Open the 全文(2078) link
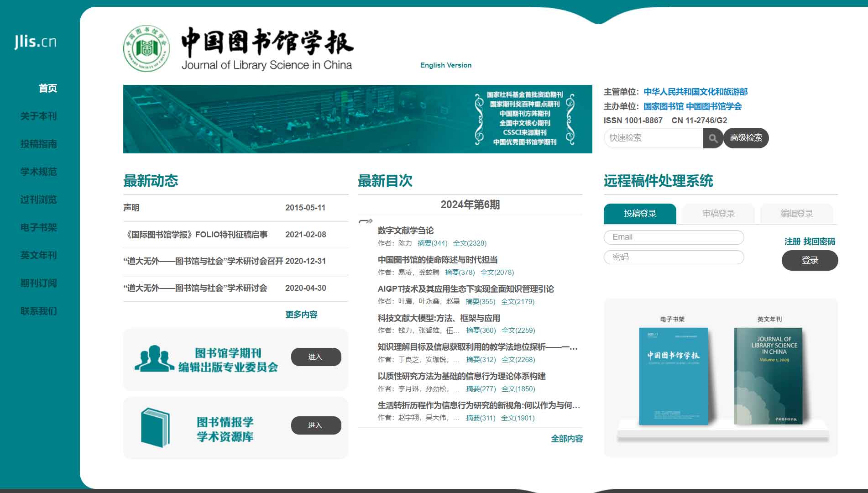 pos(497,273)
